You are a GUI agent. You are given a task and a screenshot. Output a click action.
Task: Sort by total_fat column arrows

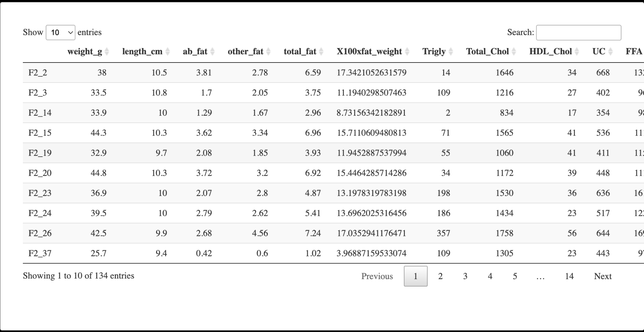321,52
